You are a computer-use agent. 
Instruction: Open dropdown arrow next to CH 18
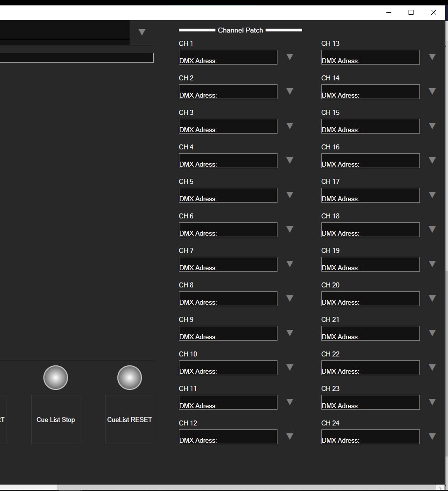(432, 230)
